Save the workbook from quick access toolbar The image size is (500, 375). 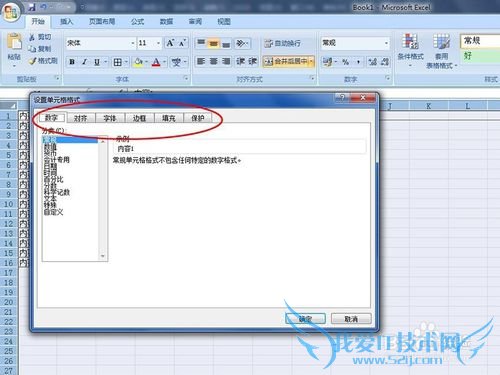32,7
